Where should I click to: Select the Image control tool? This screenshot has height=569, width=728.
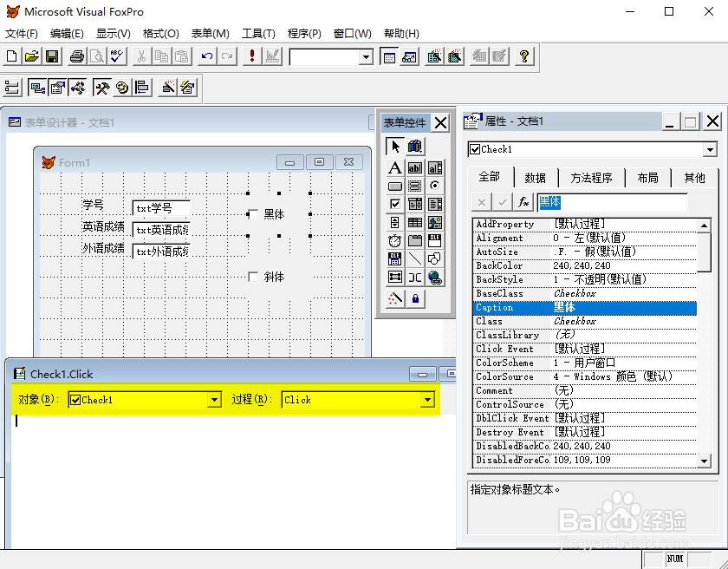pos(435,223)
